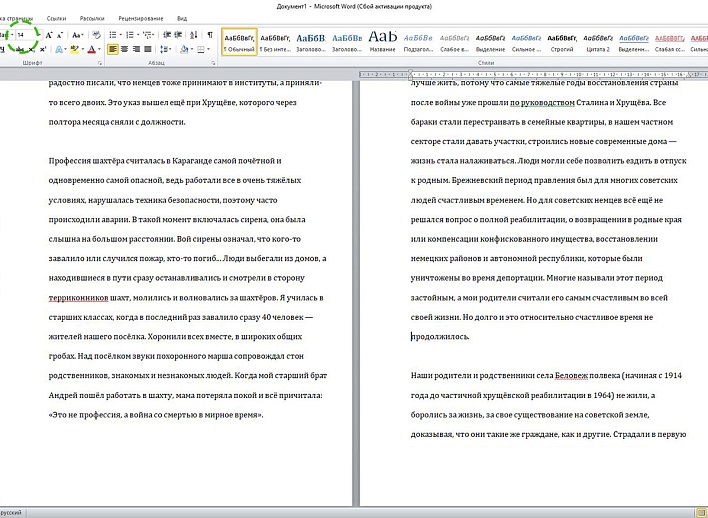Screen dimensions: 708x518
Task: Open the numbering dropdown arrow
Action: [138, 35]
